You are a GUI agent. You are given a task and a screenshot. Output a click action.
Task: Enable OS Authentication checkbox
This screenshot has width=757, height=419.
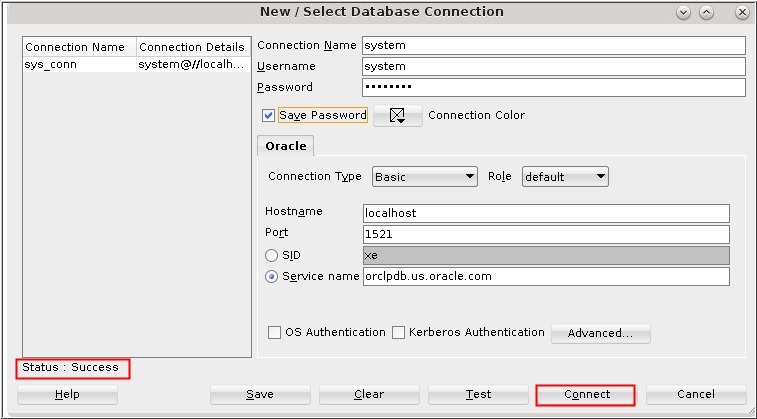click(x=274, y=333)
